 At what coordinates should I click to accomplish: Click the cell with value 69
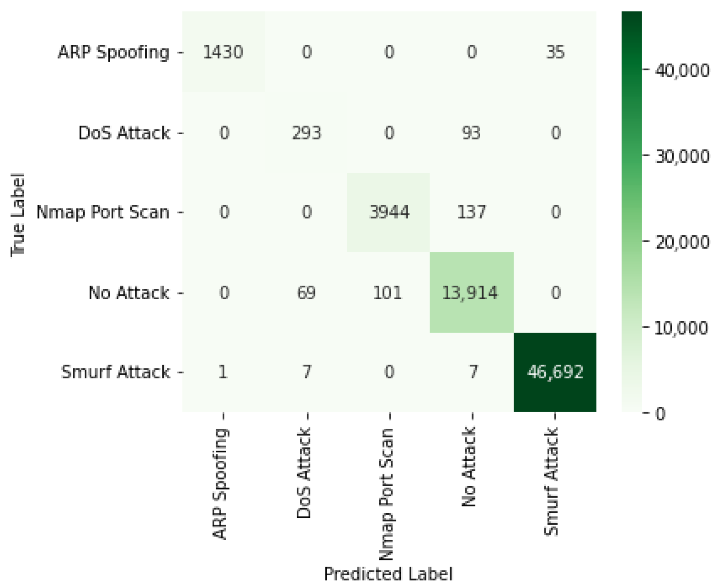coord(306,293)
